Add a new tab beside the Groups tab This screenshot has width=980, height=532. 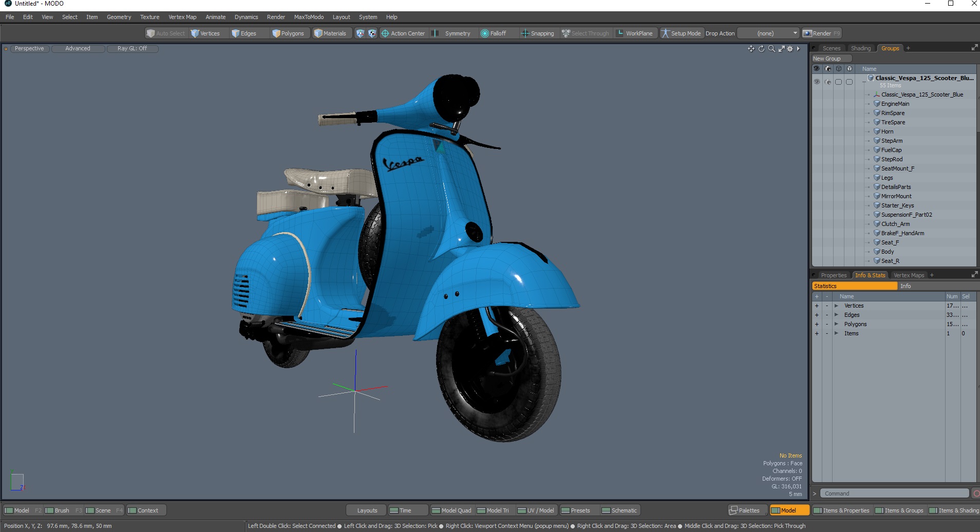pyautogui.click(x=908, y=48)
